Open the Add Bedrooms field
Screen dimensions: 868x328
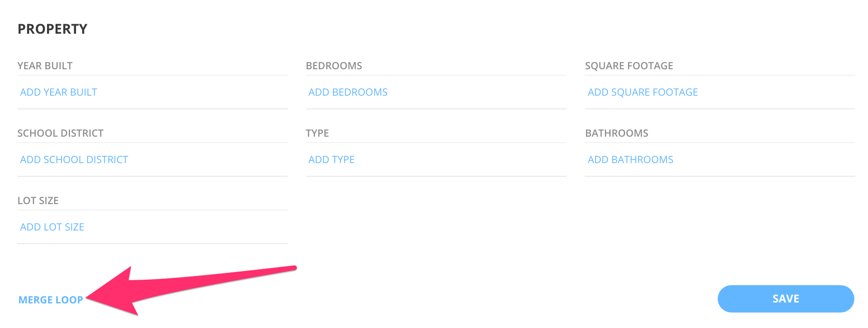click(x=348, y=92)
